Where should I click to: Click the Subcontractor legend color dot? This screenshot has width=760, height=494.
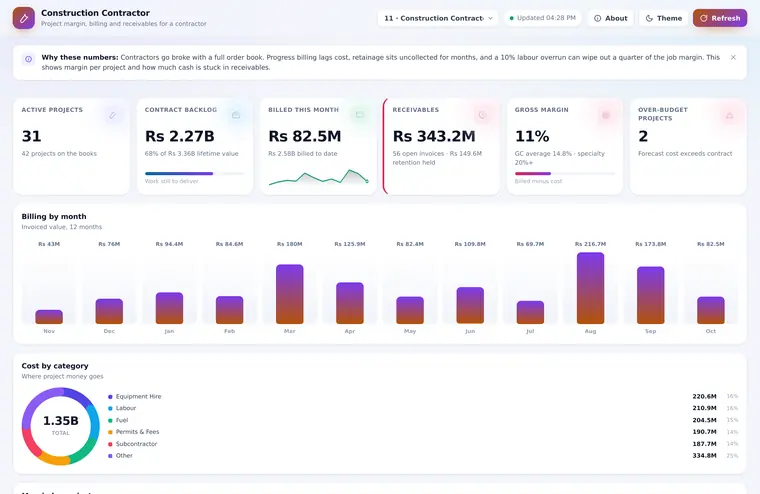(110, 444)
